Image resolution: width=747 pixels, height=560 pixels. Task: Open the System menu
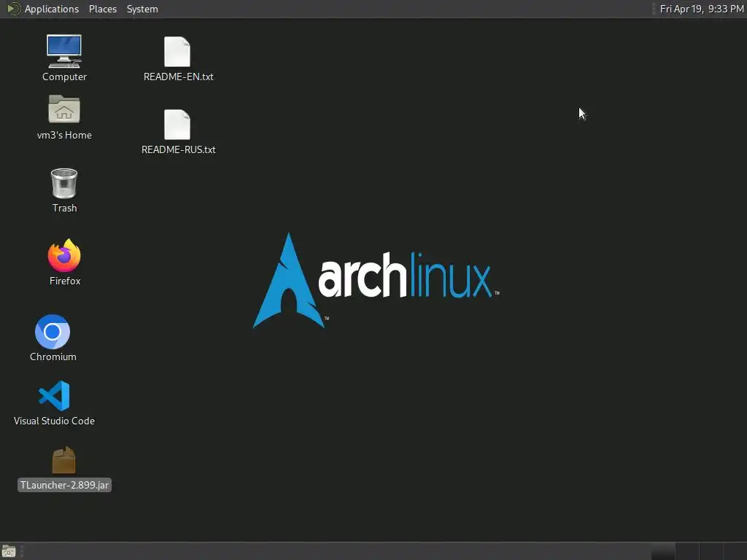[x=142, y=9]
